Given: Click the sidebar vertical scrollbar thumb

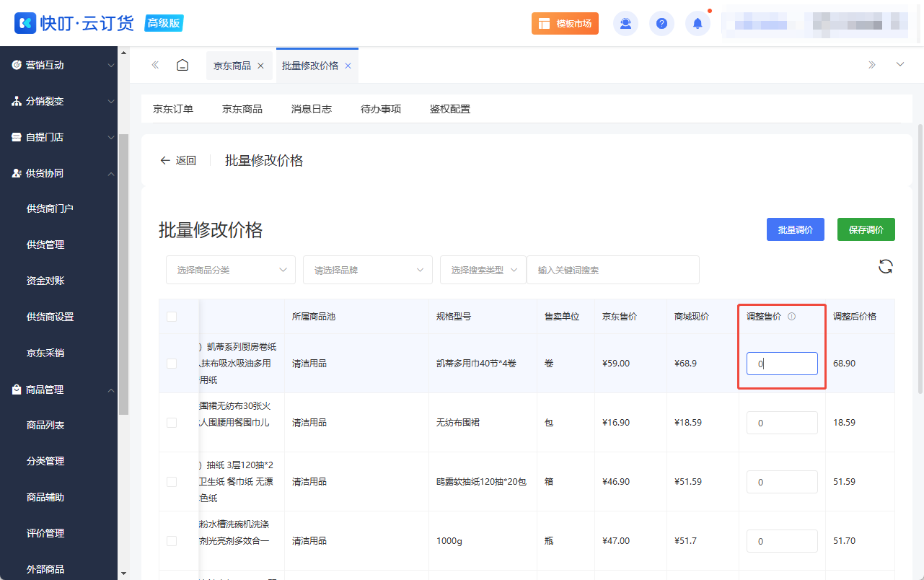Looking at the screenshot, I should pyautogui.click(x=123, y=274).
